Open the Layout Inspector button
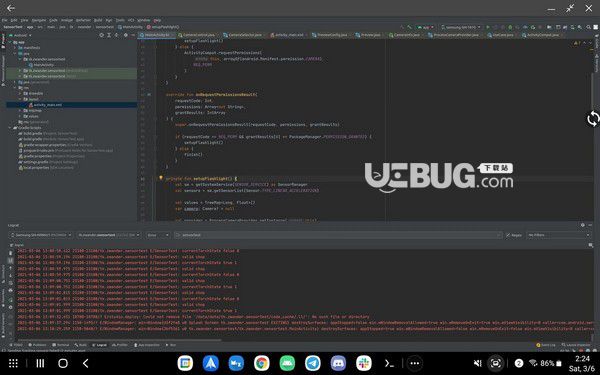Image resolution: width=600 pixels, height=375 pixels. point(576,345)
